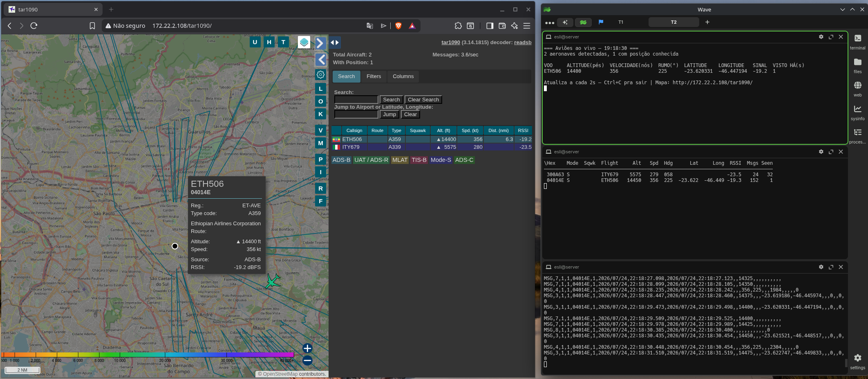The image size is (868, 379).
Task: Toggle the F map option
Action: (x=321, y=201)
